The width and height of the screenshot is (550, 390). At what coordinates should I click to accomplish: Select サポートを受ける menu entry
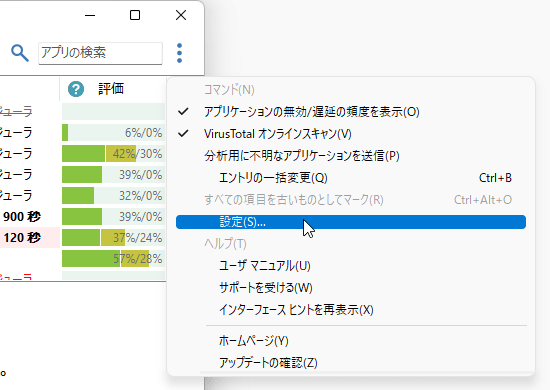coord(351,288)
